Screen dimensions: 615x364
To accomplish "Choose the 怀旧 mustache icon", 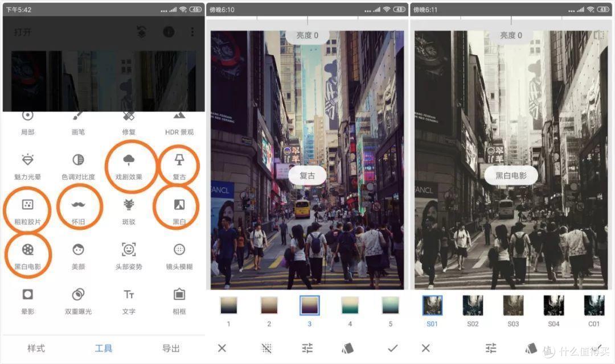I will pos(79,206).
